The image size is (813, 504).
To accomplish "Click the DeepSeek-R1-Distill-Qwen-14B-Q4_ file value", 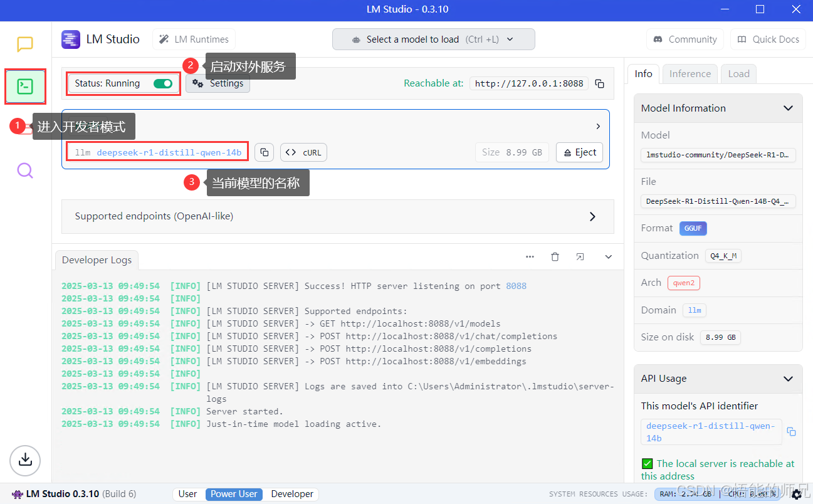I will coord(718,201).
